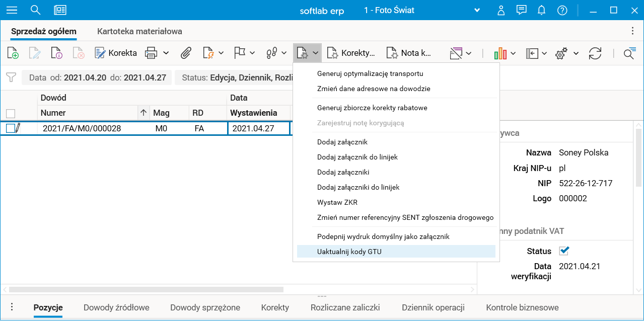Click the Korekta button
This screenshot has width=644, height=323.
click(x=116, y=53)
